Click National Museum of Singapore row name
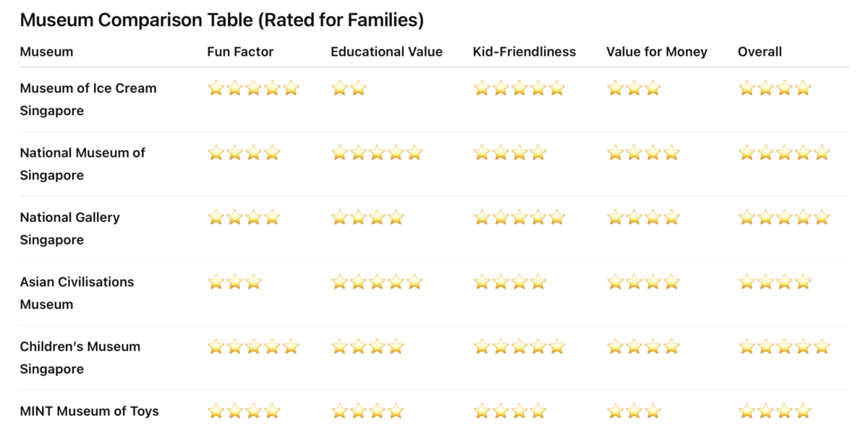The width and height of the screenshot is (868, 439). click(x=82, y=163)
